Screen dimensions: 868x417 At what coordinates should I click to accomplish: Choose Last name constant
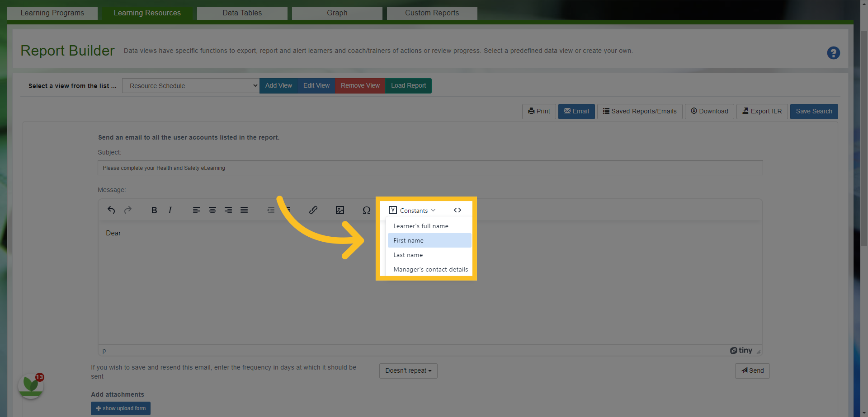click(x=429, y=255)
